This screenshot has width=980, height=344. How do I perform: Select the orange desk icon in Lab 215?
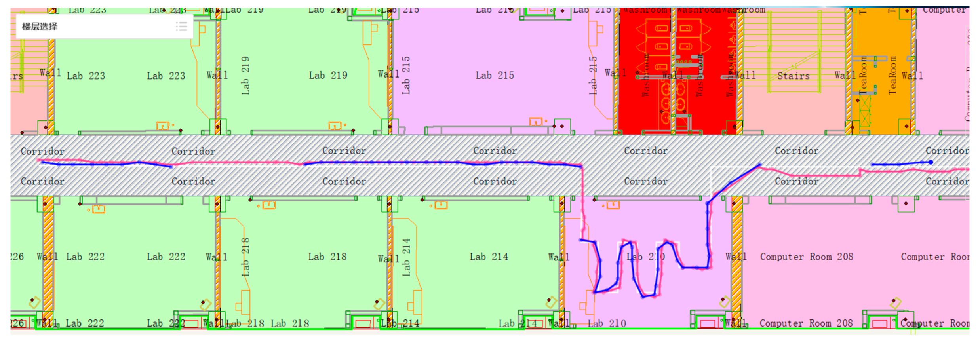click(536, 122)
